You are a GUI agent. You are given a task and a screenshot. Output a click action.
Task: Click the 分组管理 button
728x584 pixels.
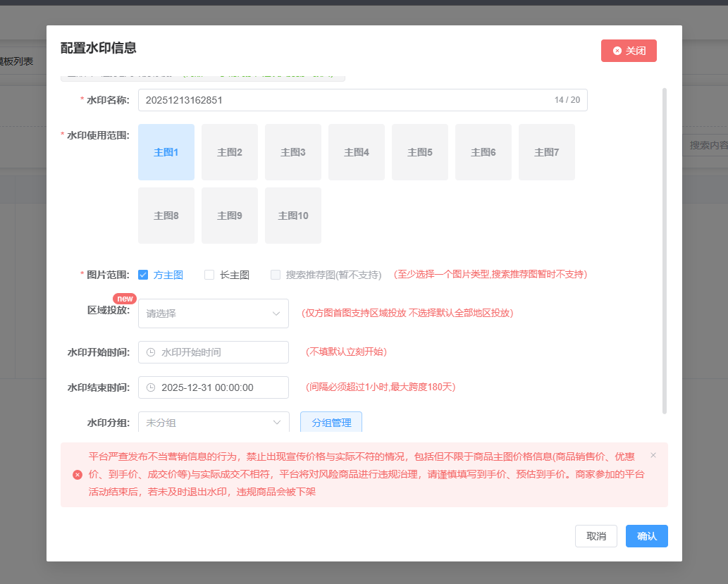(331, 423)
